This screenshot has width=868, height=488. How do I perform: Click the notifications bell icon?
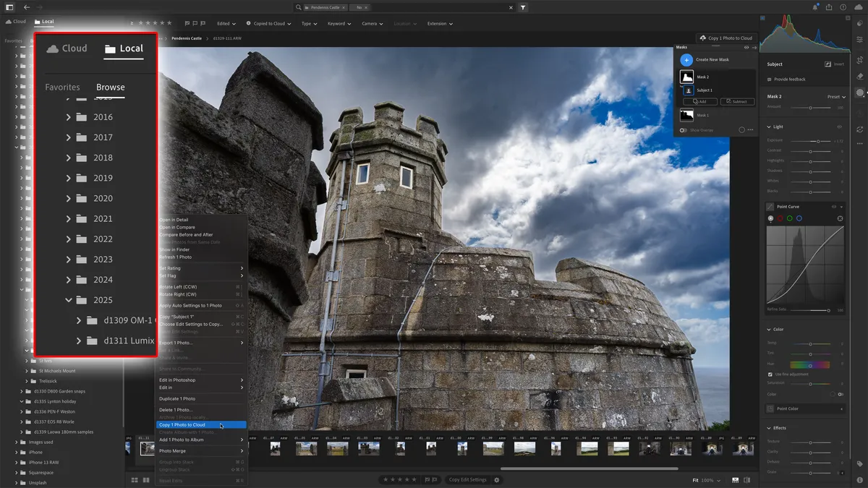pyautogui.click(x=815, y=7)
